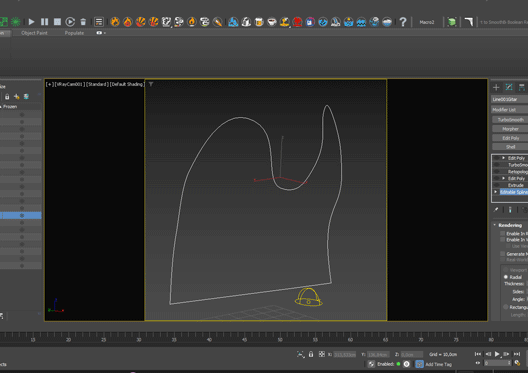The image size is (528, 373).
Task: Click the trash can delete icon in the toolbar
Action: point(83,22)
